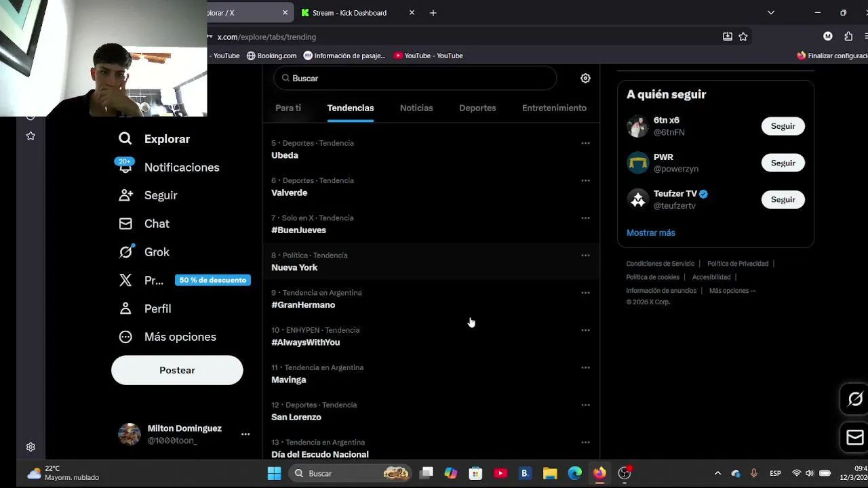868x488 pixels.
Task: Open the Deportes tab
Action: pos(477,108)
